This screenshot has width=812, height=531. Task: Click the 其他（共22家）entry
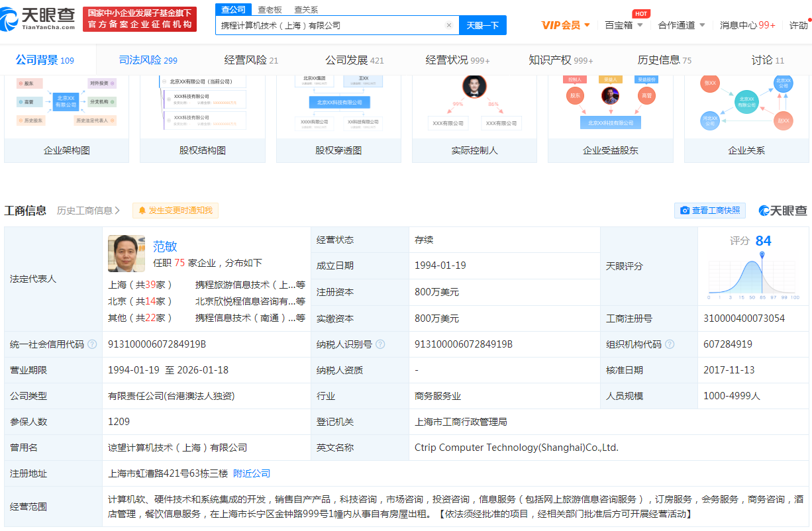(x=140, y=318)
